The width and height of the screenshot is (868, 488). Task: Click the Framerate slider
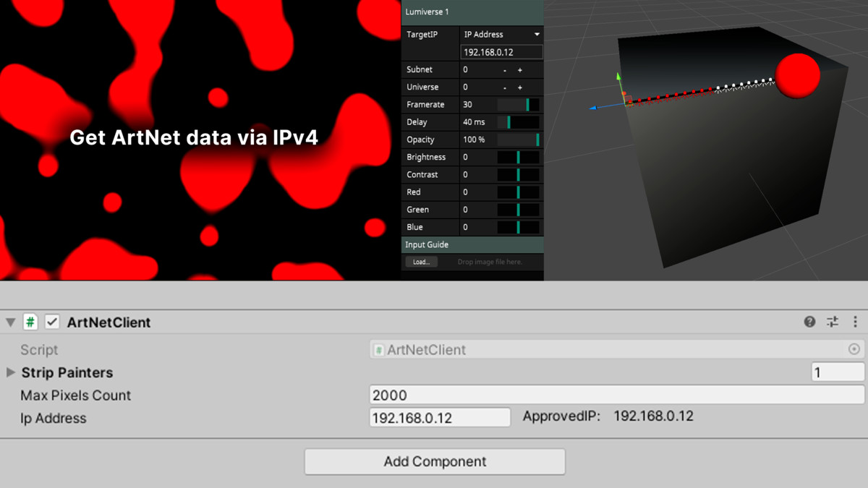[x=518, y=105]
